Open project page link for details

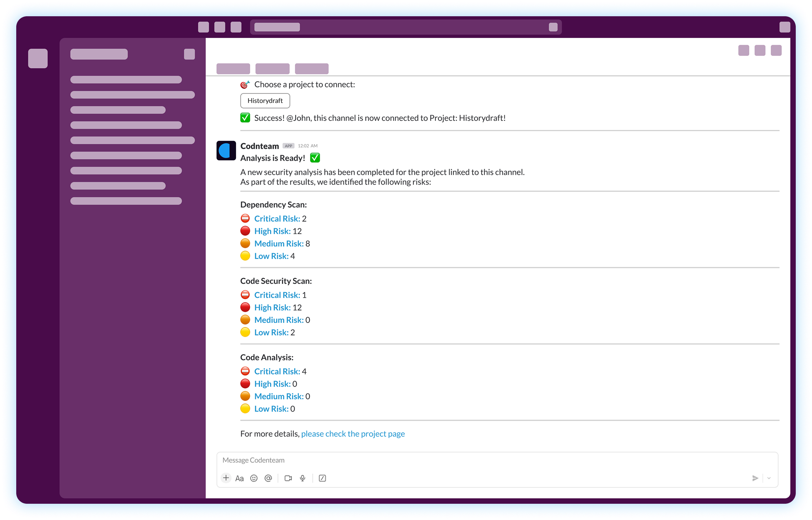click(x=353, y=434)
